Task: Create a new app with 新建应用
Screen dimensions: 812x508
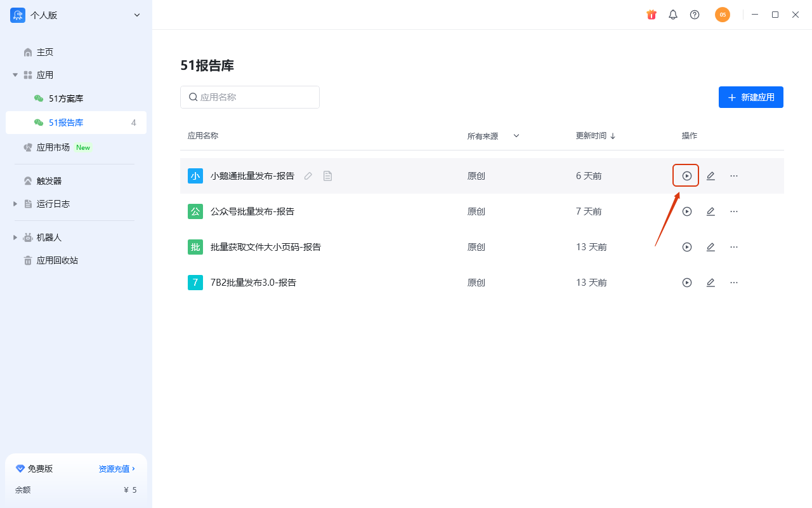Action: [751, 97]
